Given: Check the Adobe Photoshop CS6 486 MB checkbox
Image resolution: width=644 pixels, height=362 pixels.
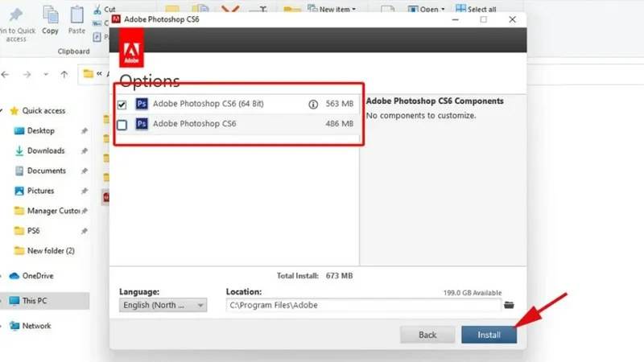Looking at the screenshot, I should coord(122,124).
